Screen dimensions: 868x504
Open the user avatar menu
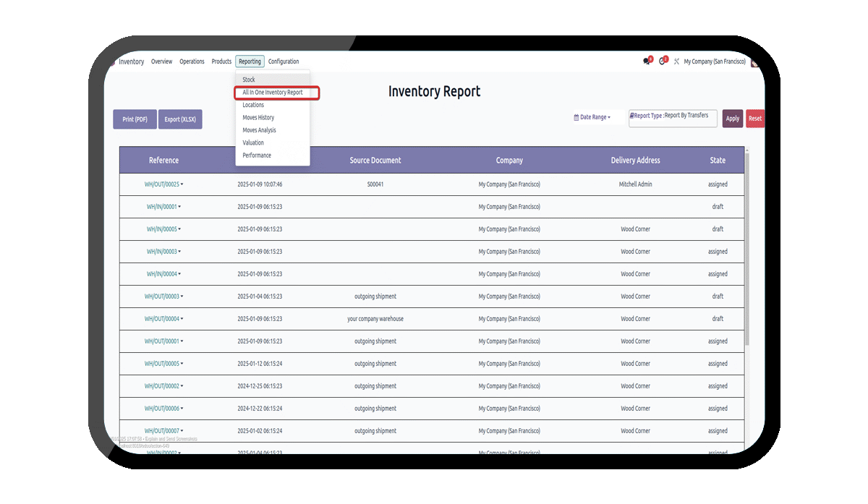754,61
